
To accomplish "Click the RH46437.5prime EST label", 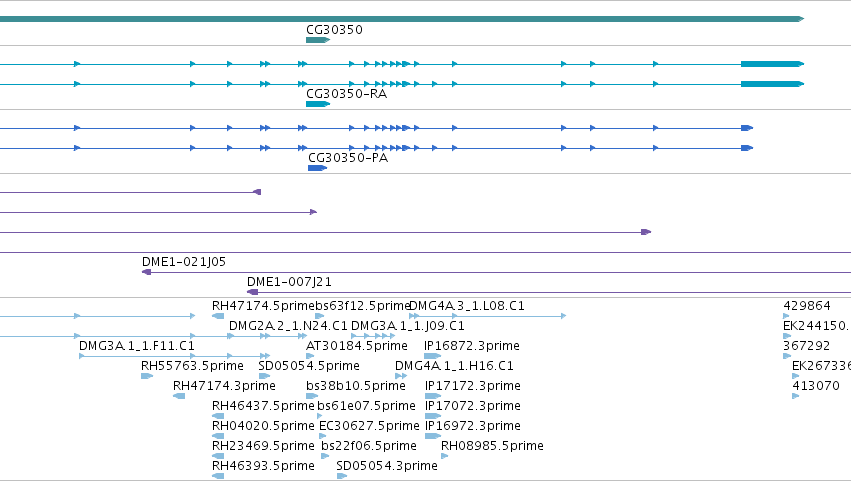I will (x=263, y=406).
